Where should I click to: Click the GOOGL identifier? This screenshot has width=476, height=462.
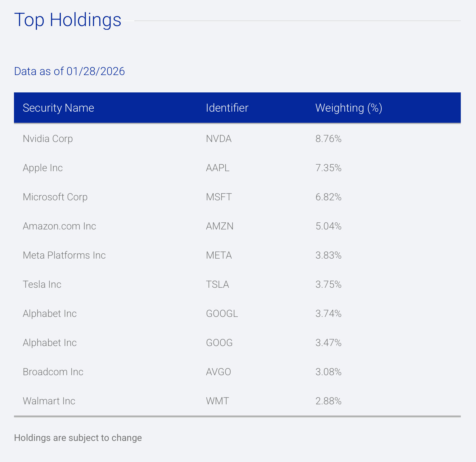tap(222, 313)
